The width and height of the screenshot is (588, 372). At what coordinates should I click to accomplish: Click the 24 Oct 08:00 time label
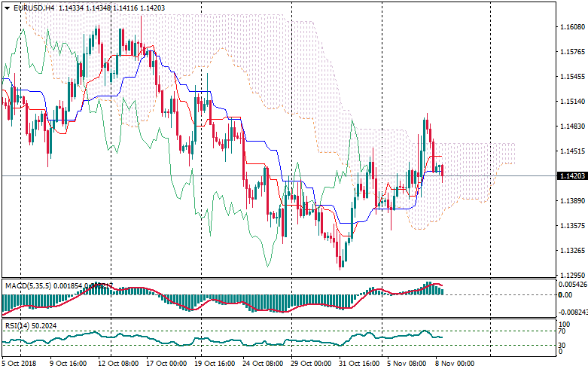point(261,362)
